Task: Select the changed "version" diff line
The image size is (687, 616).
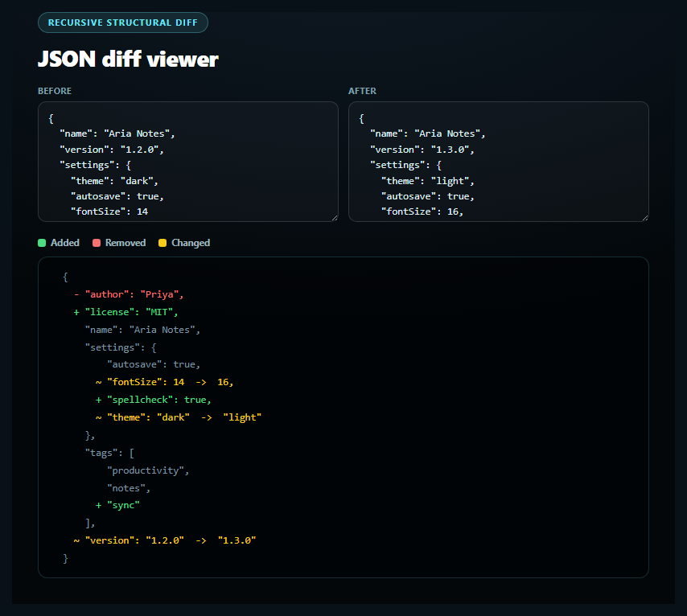Action: click(165, 540)
